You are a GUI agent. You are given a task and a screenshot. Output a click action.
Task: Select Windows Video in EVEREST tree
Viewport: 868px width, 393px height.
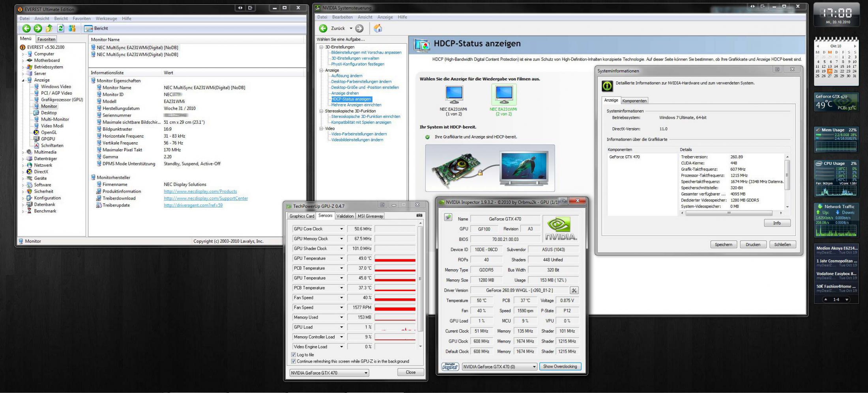coord(56,87)
